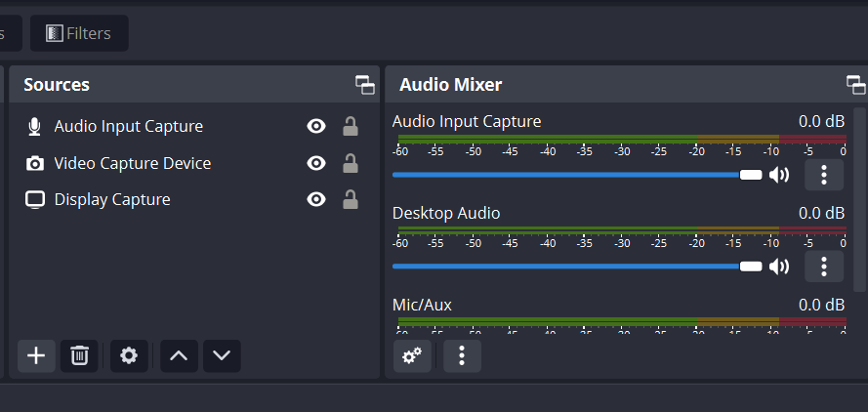The image size is (868, 412).
Task: Remove the selected source with the trash icon
Action: [79, 355]
